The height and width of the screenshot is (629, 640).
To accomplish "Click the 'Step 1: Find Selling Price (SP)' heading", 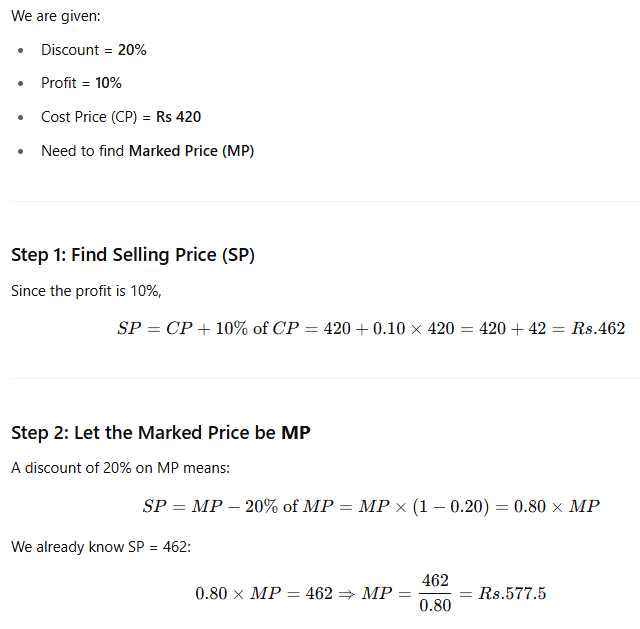I will 133,255.
